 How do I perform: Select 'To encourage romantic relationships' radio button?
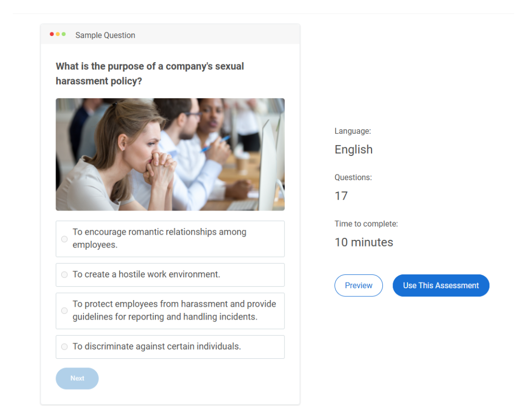pos(64,239)
